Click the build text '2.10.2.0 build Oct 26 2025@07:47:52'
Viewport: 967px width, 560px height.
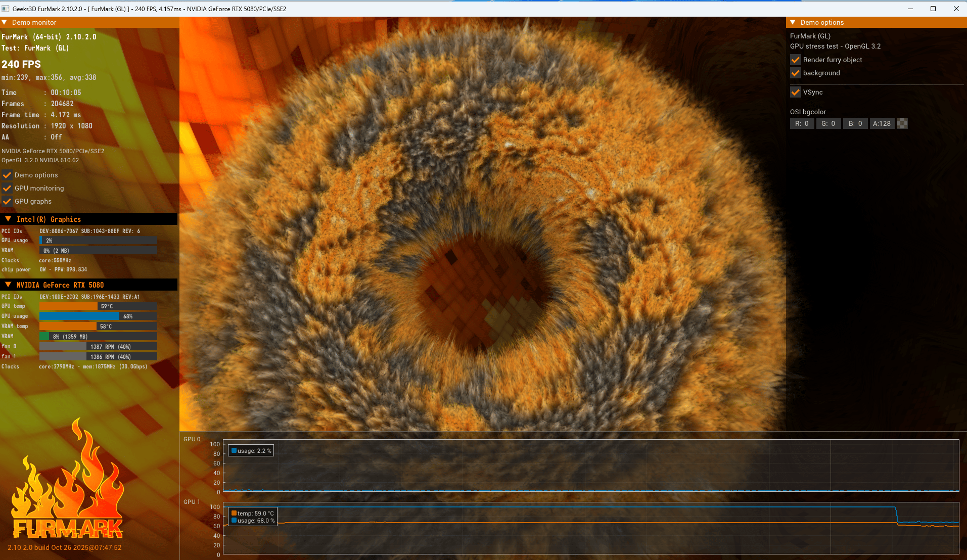pos(65,547)
